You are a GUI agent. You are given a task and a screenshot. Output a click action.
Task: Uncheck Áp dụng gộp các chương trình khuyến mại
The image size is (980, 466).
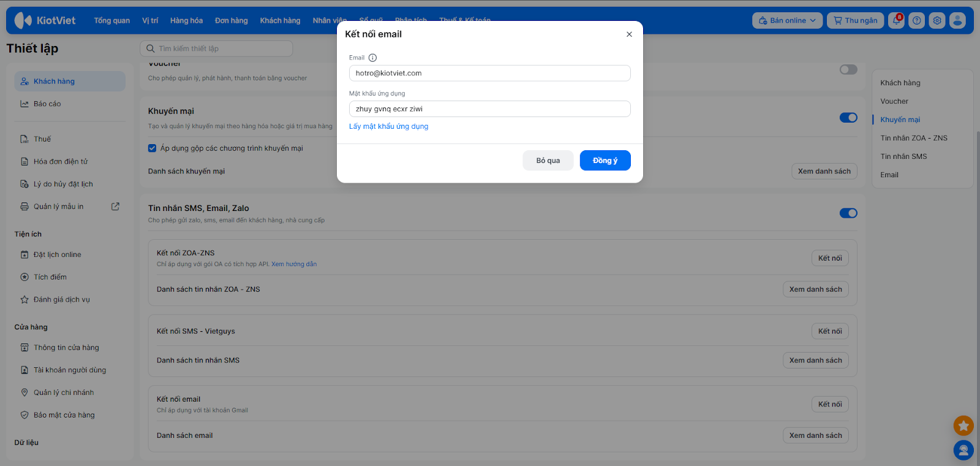click(x=153, y=148)
